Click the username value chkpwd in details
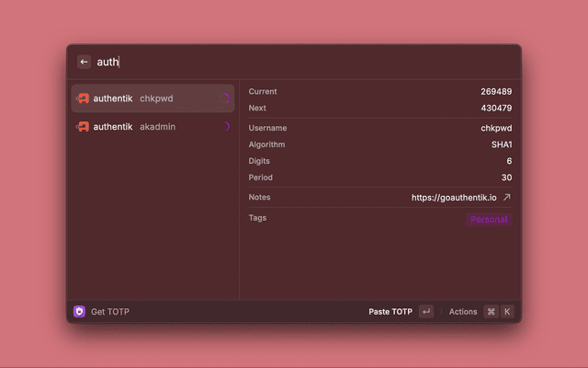 point(496,128)
